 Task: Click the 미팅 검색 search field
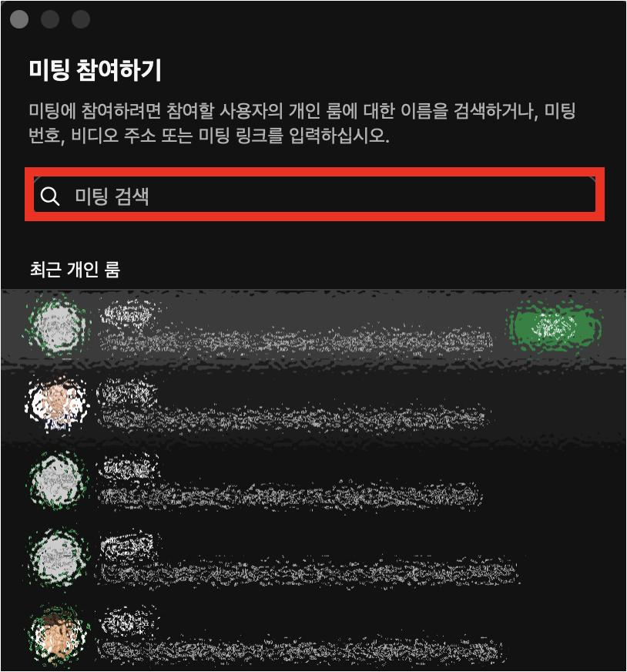pos(314,195)
